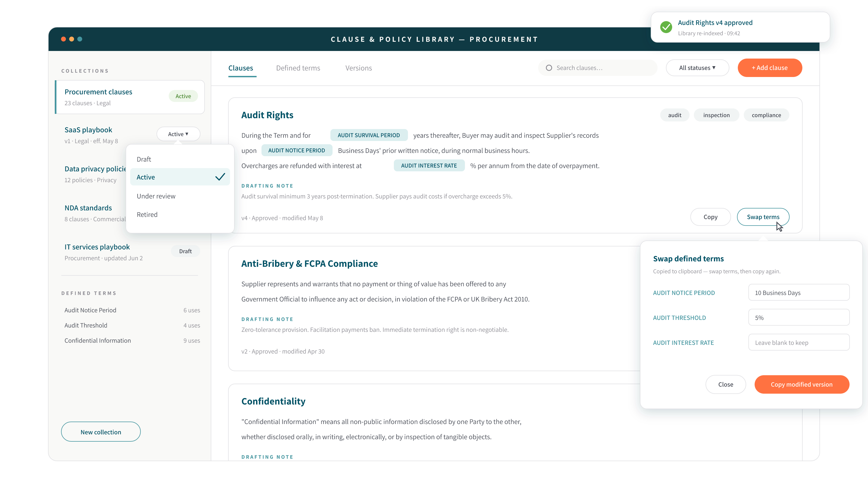Screen dimensions: 868x488
Task: Click the red window dot
Action: pyautogui.click(x=63, y=39)
